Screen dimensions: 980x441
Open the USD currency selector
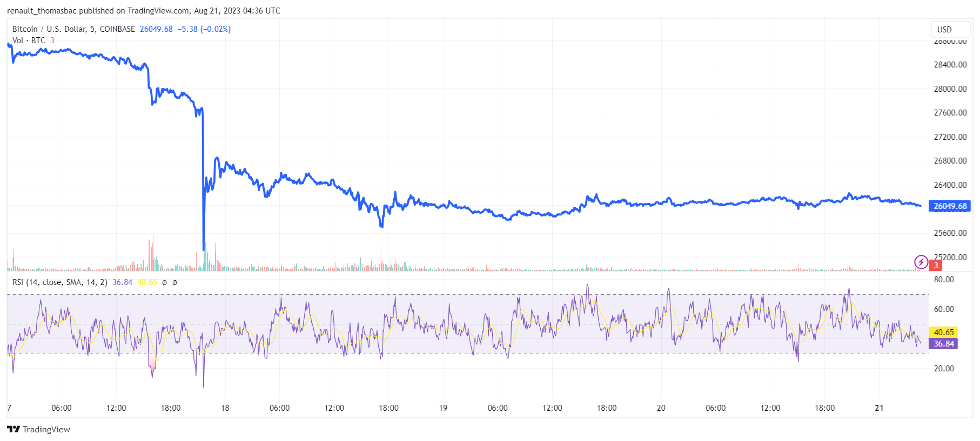950,29
